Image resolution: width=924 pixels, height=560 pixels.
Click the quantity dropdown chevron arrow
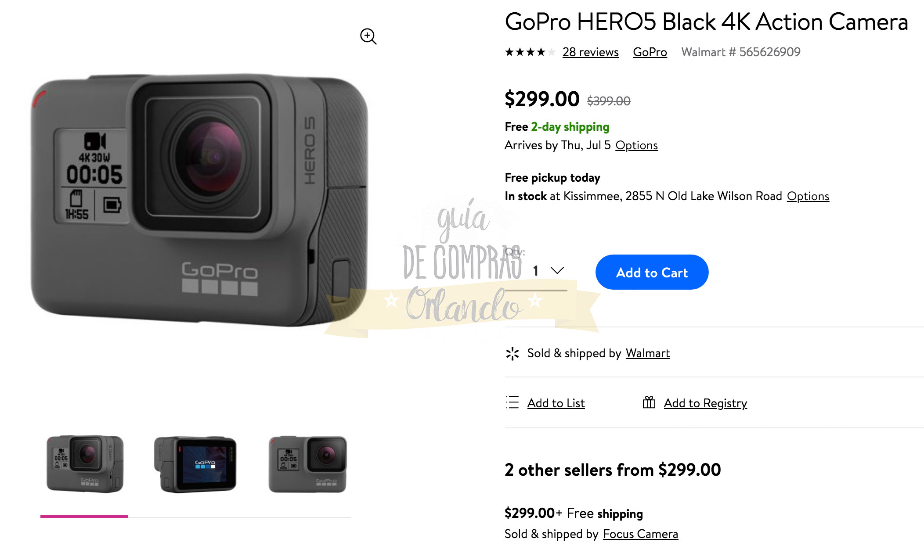click(557, 270)
